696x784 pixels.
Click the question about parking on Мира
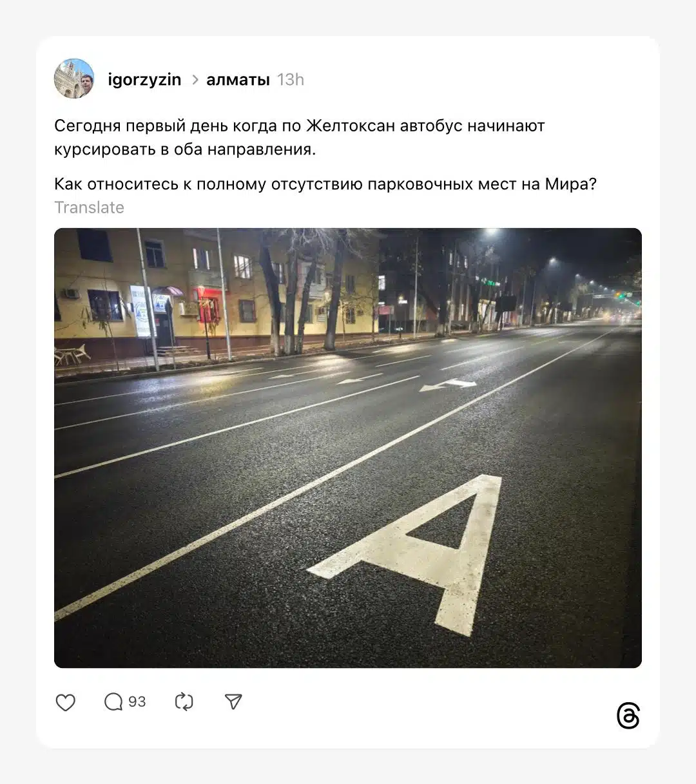pyautogui.click(x=325, y=184)
